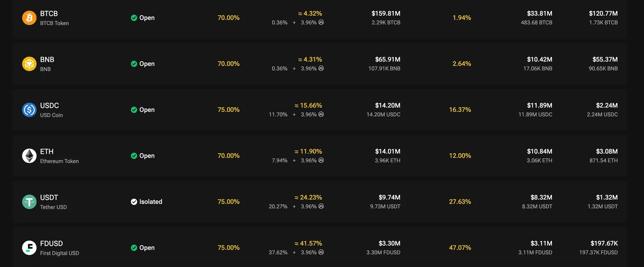644x267 pixels.
Task: Click the green Open checkmark for ETH
Action: point(134,156)
